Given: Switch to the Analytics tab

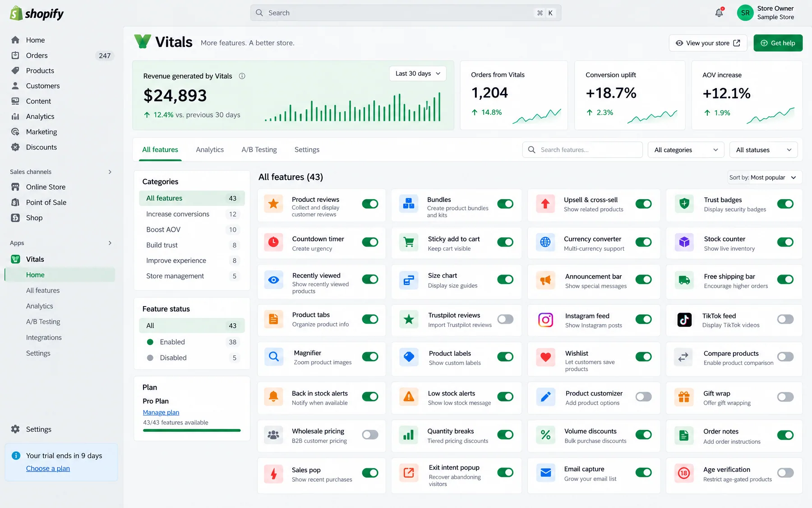Looking at the screenshot, I should (210, 150).
